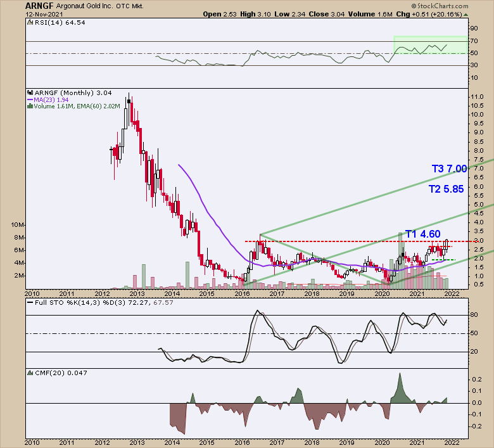Click the 'High 3.10' value
This screenshot has height=448, width=494.
[255, 14]
